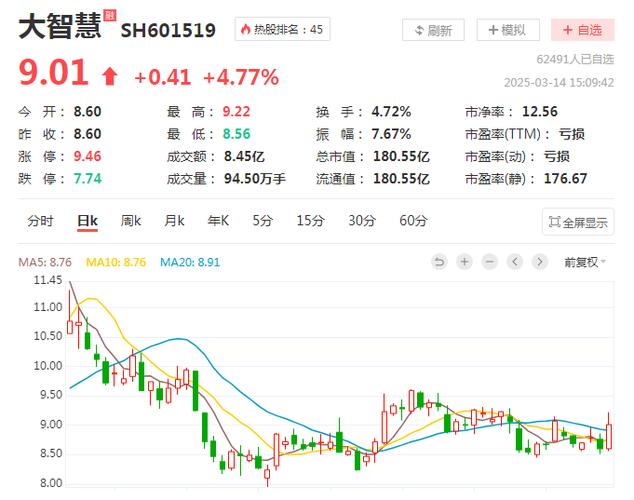Image resolution: width=634 pixels, height=500 pixels.
Task: Select the 日k daily chart tab
Action: (88, 221)
